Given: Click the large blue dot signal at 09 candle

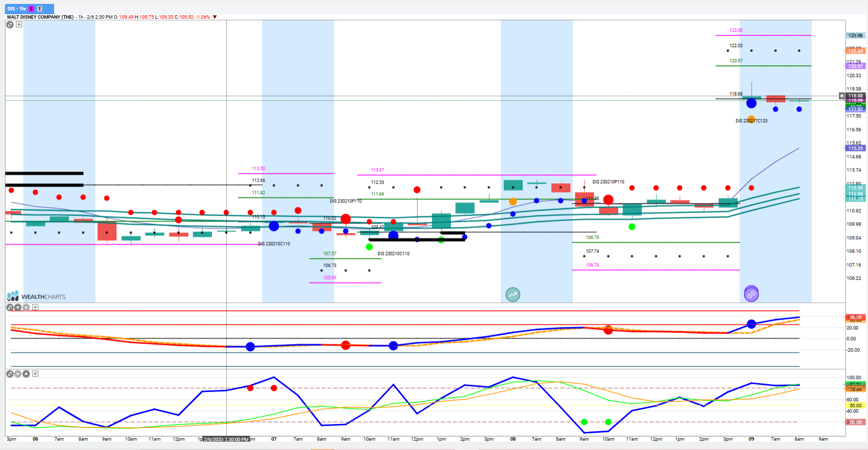Looking at the screenshot, I should (751, 103).
